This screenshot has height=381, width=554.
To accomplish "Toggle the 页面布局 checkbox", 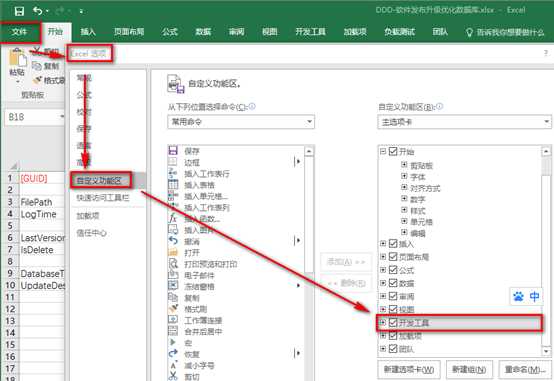I will 393,257.
